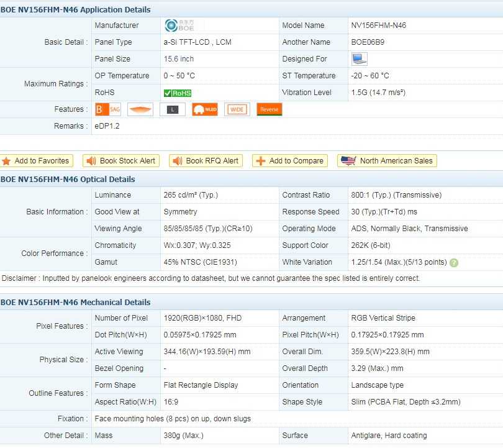Click the Book Stock Alert button
The height and width of the screenshot is (448, 503).
[x=121, y=161]
